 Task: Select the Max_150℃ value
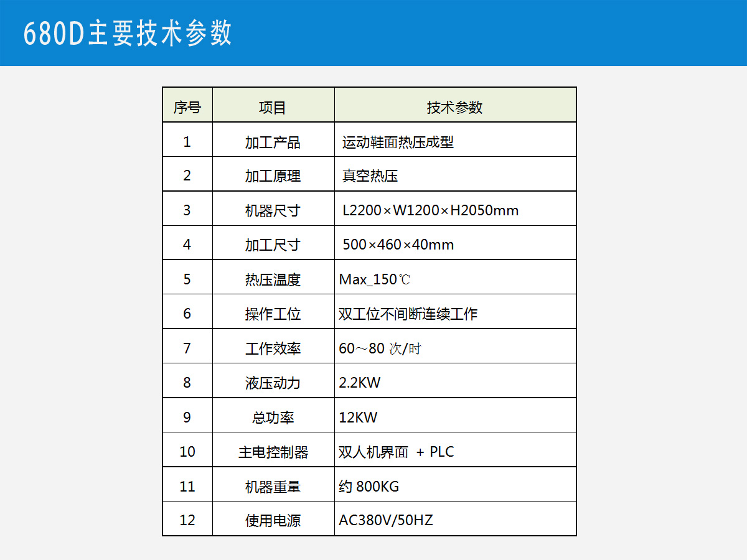click(x=375, y=279)
